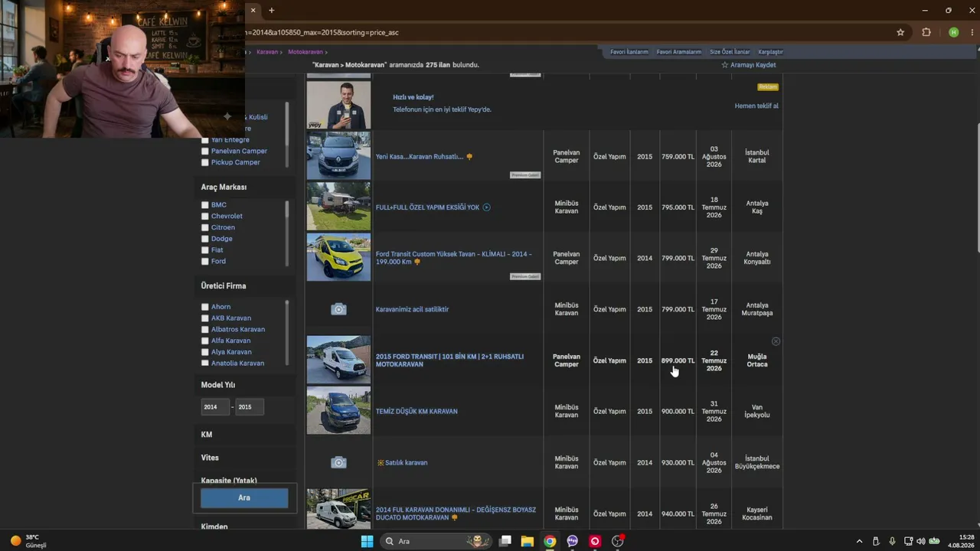Open the volume control in the system tray
The width and height of the screenshot is (980, 551).
coord(920,541)
